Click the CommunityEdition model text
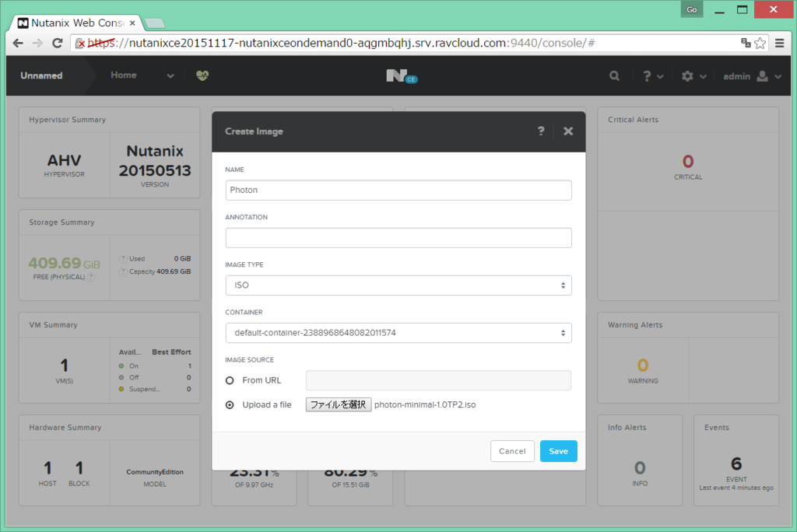The height and width of the screenshot is (532, 797). click(155, 472)
